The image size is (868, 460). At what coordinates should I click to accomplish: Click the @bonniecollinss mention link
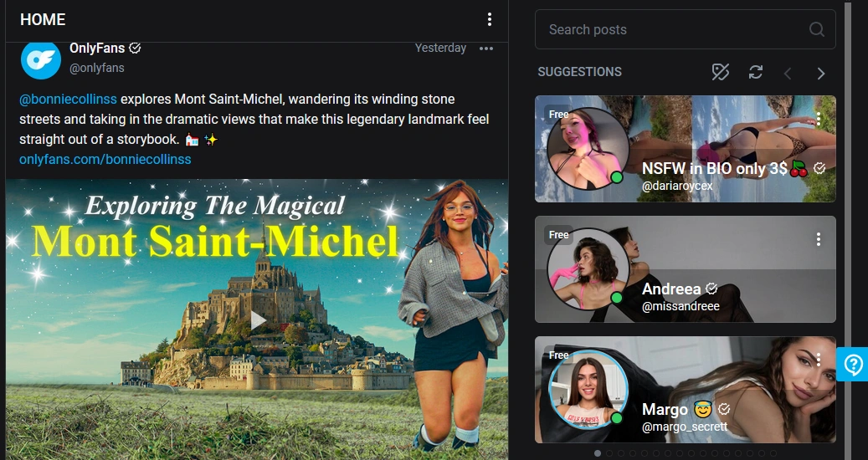tap(68, 99)
